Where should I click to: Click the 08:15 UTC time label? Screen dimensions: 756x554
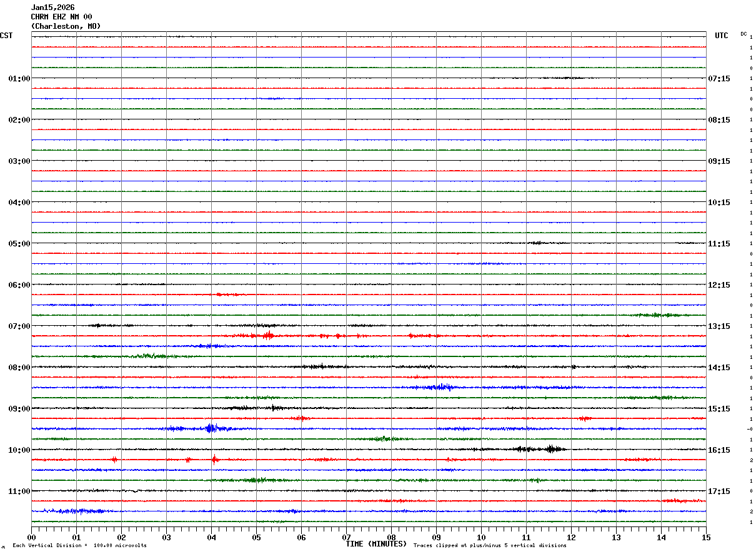(x=719, y=120)
